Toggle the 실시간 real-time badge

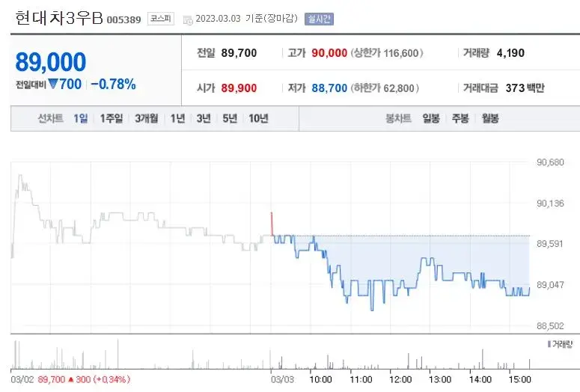point(319,19)
